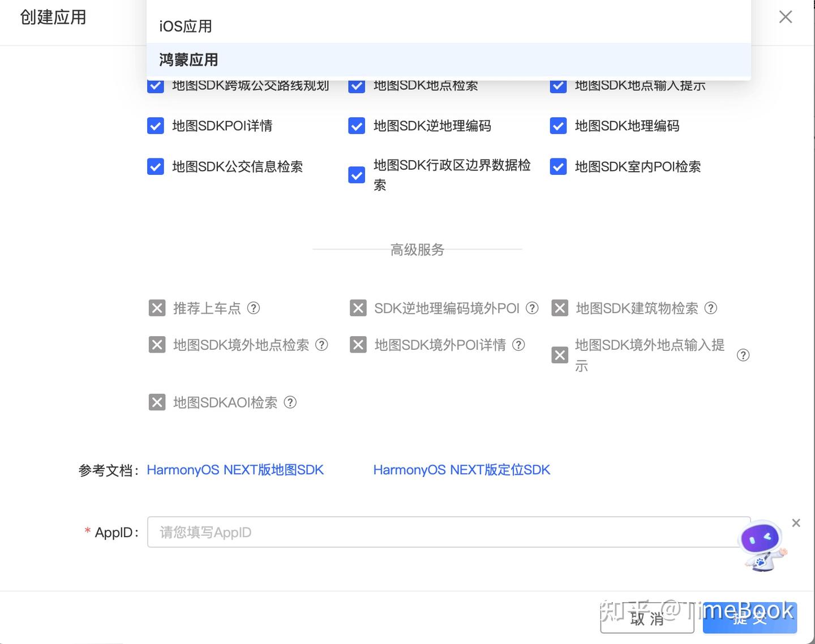Image resolution: width=815 pixels, height=644 pixels.
Task: Uncheck 地图SDK公交信息检索
Action: point(155,166)
